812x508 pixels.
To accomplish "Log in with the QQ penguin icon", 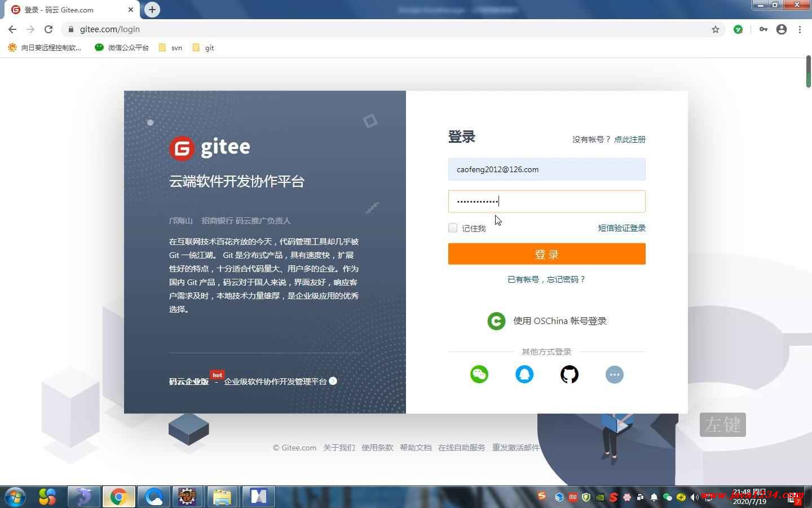I will point(524,374).
